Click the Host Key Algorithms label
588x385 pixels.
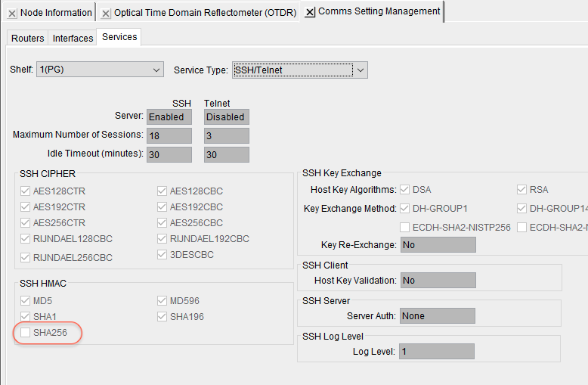point(353,190)
